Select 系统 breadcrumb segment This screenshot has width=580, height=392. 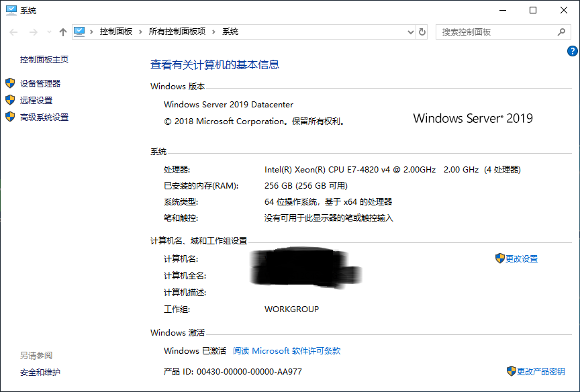click(230, 32)
